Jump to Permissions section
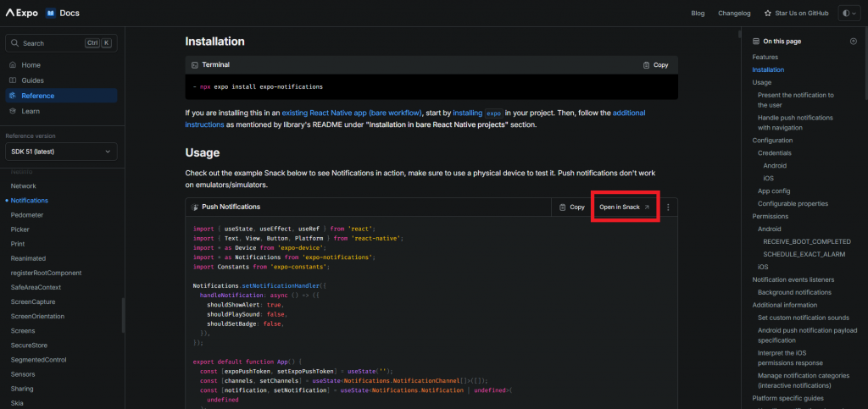This screenshot has width=868, height=409. pos(770,216)
